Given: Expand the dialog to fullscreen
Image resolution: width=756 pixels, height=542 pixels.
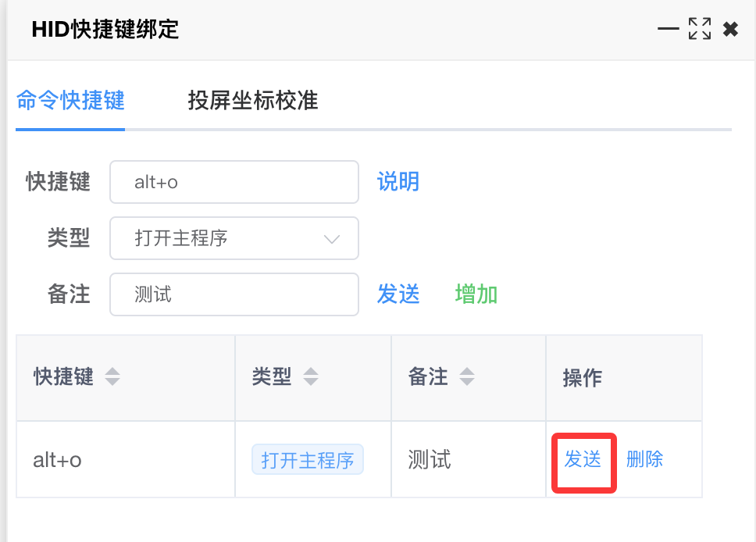Looking at the screenshot, I should pyautogui.click(x=699, y=30).
